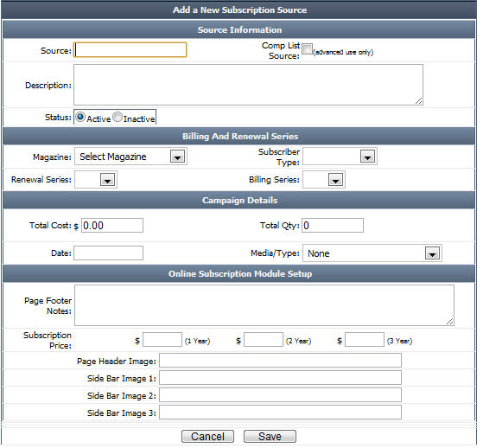Click the Date input field

point(108,253)
